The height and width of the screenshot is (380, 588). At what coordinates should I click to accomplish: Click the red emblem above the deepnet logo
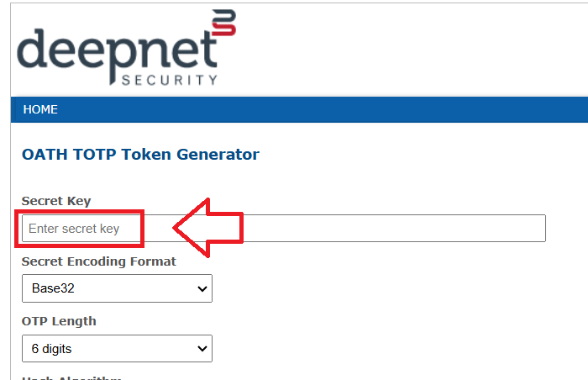coord(224,23)
